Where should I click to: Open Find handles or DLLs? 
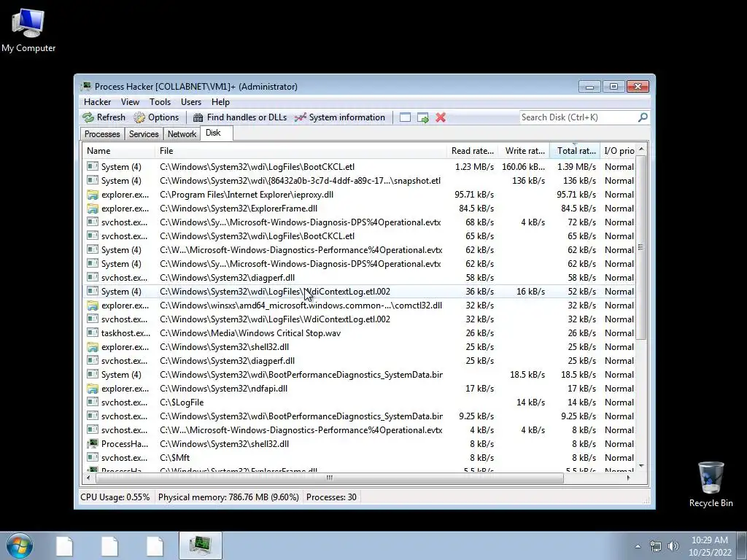(x=240, y=117)
